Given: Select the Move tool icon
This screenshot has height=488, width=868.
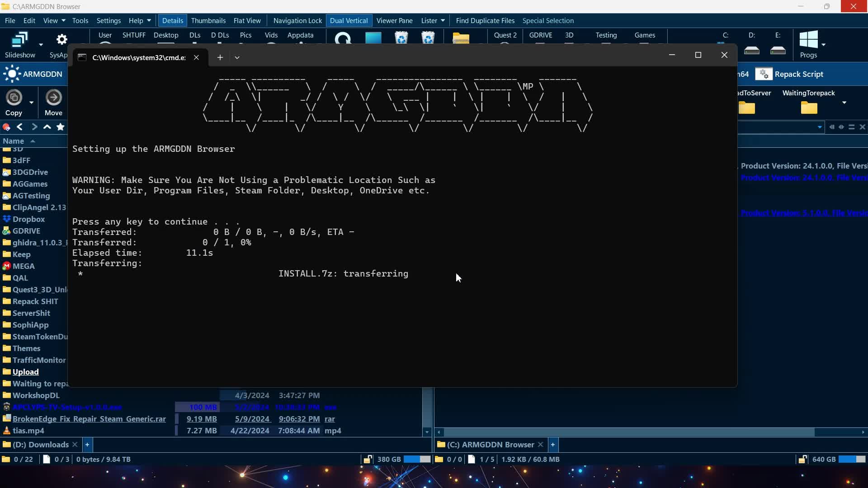Looking at the screenshot, I should 53,97.
